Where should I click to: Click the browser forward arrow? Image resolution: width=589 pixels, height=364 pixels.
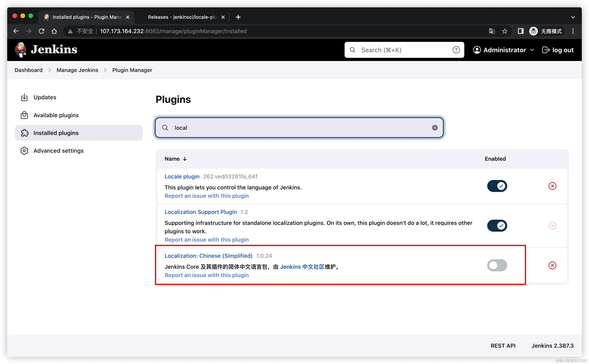tap(29, 31)
